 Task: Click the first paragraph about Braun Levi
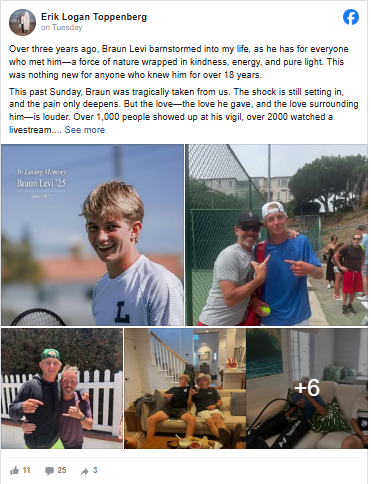tap(179, 62)
